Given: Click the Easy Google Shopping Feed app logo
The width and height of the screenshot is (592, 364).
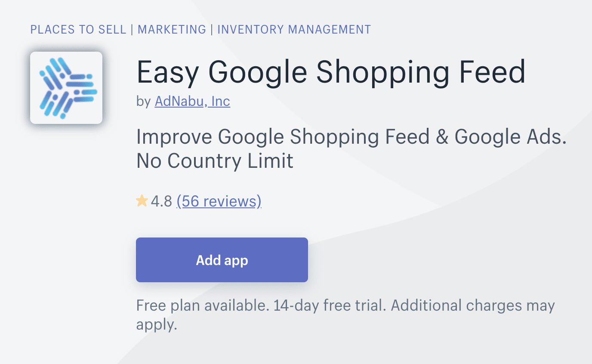Looking at the screenshot, I should [x=66, y=88].
